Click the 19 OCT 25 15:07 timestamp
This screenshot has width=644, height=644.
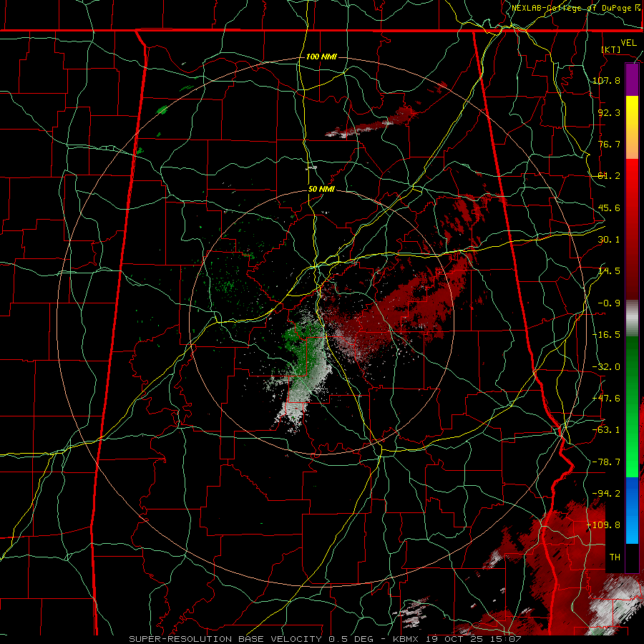pos(472,639)
